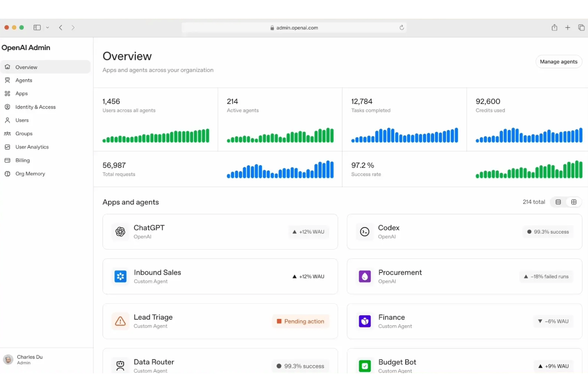Open the sidebar options dropdown chevron
Screen dimensions: 588x392
click(x=48, y=27)
